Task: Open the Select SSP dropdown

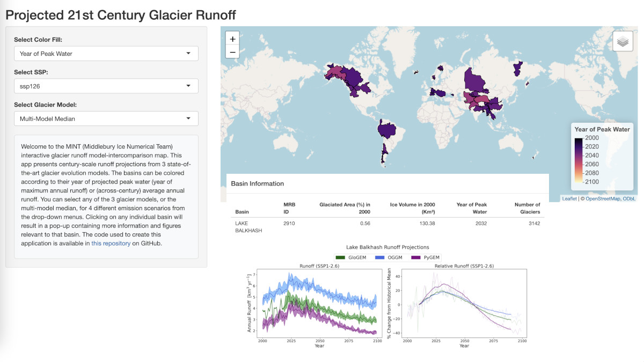Action: tap(106, 86)
